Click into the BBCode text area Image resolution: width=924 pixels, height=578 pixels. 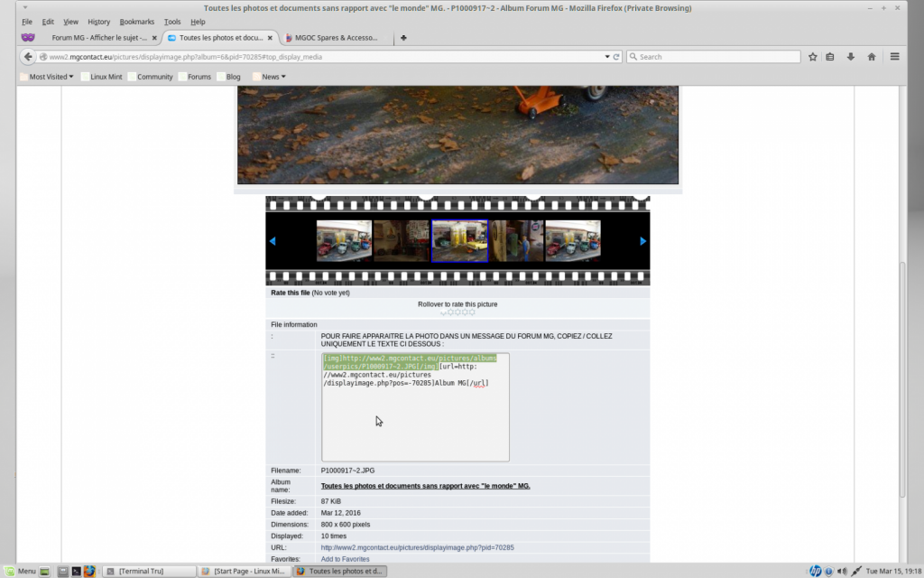click(x=415, y=407)
